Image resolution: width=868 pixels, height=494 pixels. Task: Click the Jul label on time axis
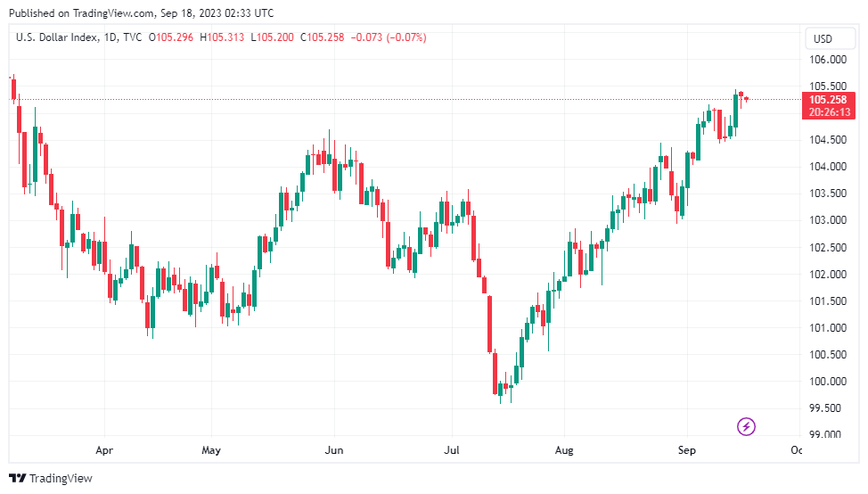(453, 450)
